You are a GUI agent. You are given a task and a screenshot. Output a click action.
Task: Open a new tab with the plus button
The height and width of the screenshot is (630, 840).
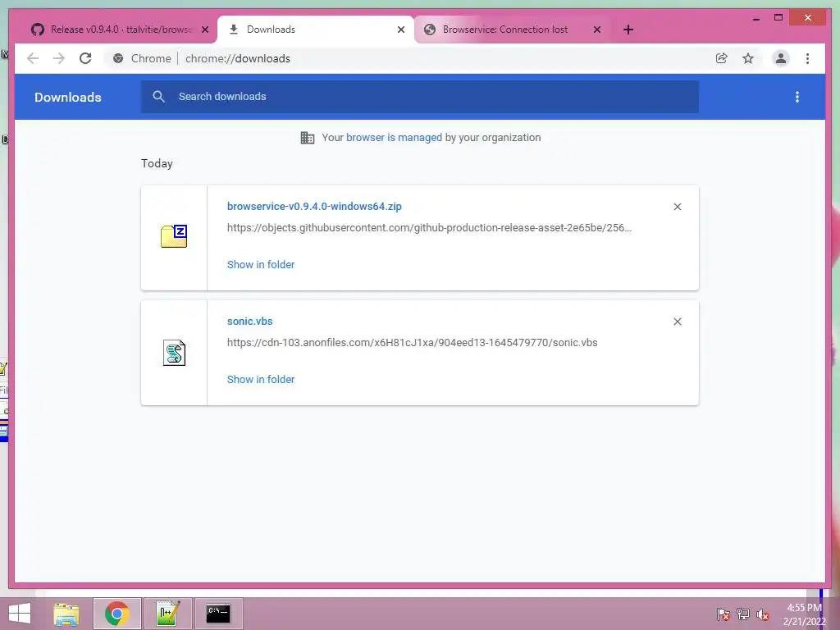(x=628, y=30)
